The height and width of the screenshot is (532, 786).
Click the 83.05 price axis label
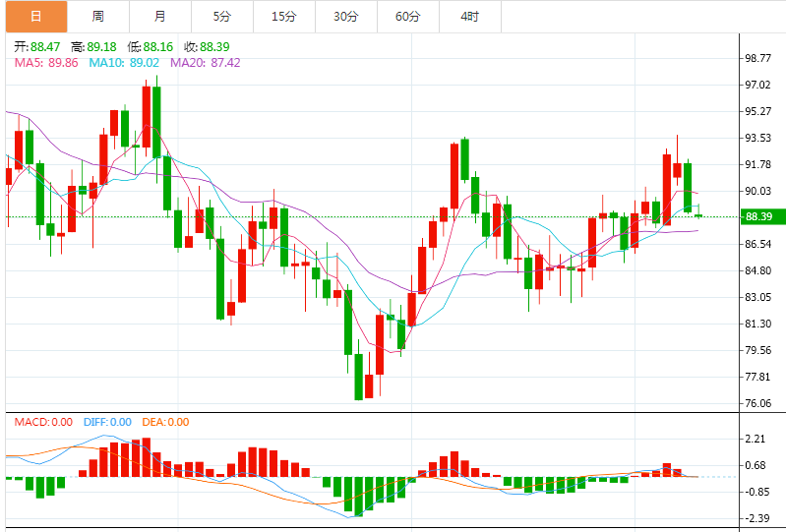(x=757, y=297)
